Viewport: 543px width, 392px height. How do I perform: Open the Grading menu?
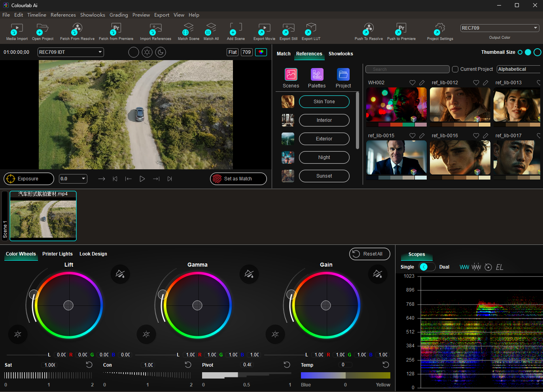click(x=119, y=15)
